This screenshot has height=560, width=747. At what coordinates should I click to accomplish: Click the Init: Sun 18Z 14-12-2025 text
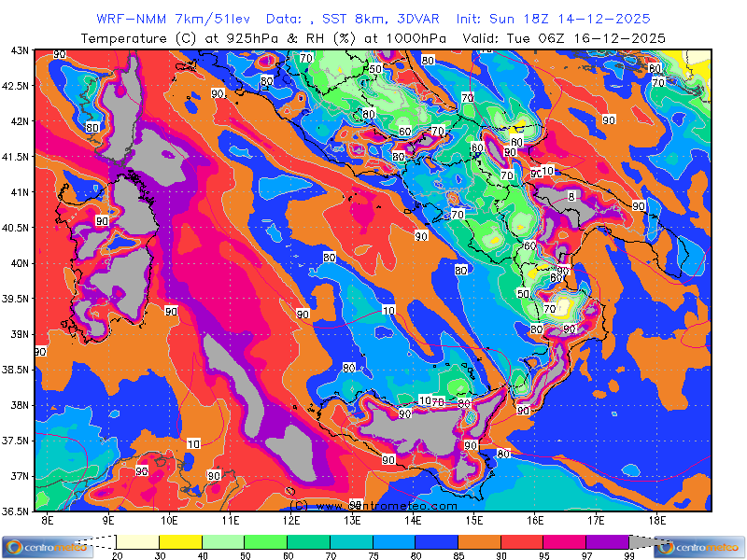(553, 19)
